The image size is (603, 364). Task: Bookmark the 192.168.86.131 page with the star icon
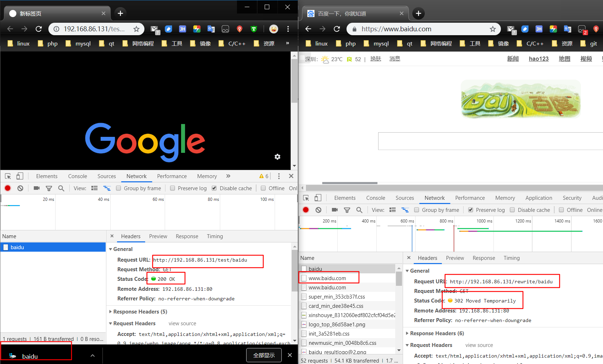(136, 29)
